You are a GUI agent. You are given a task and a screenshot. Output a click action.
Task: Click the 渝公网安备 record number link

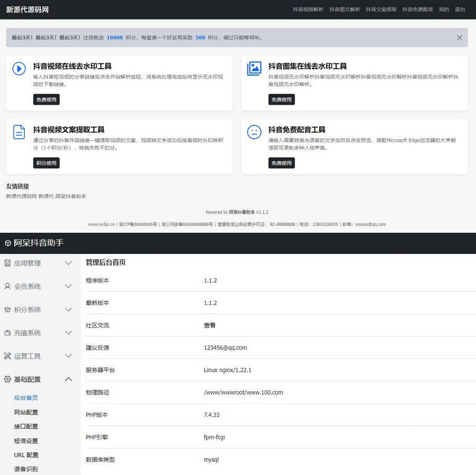(187, 224)
